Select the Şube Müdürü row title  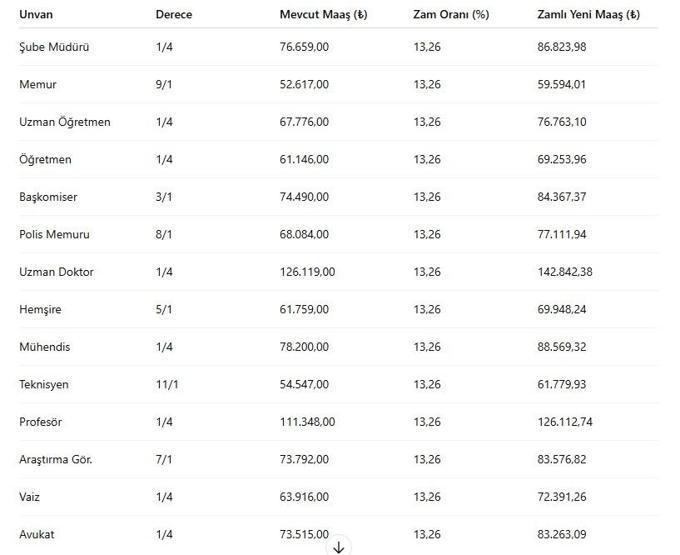[x=54, y=47]
